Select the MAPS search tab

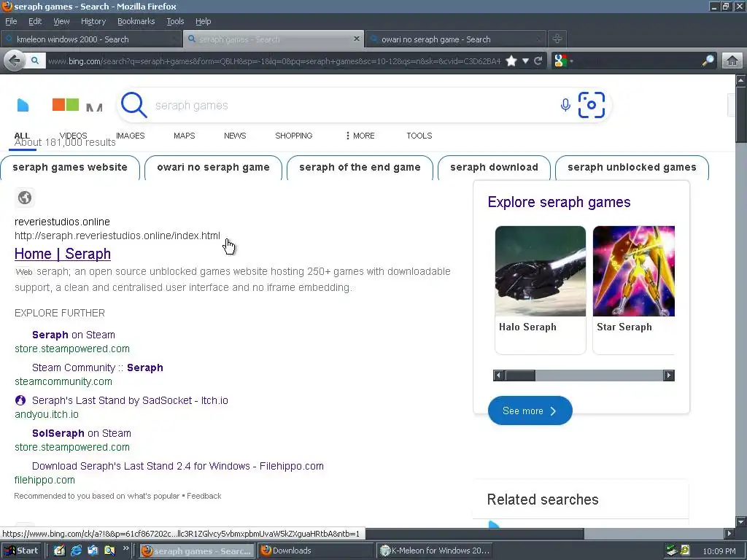[x=185, y=136]
